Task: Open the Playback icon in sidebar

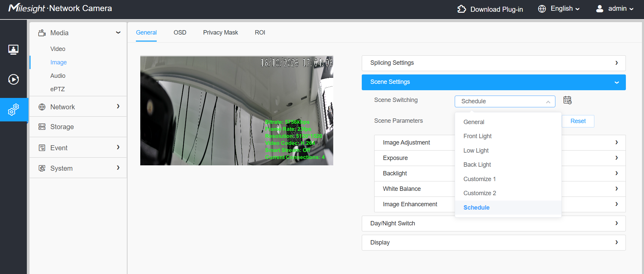Action: coord(13,79)
